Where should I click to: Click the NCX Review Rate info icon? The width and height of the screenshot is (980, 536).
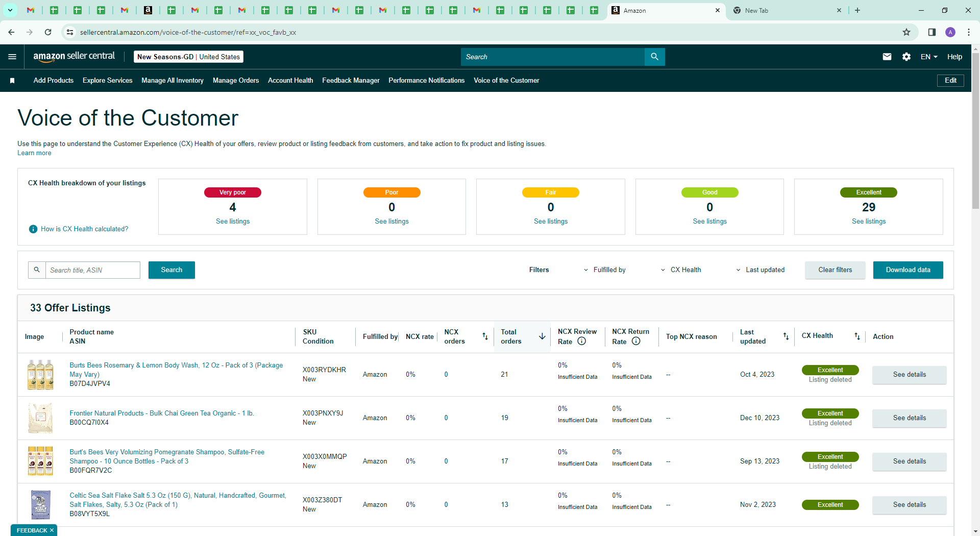(581, 342)
